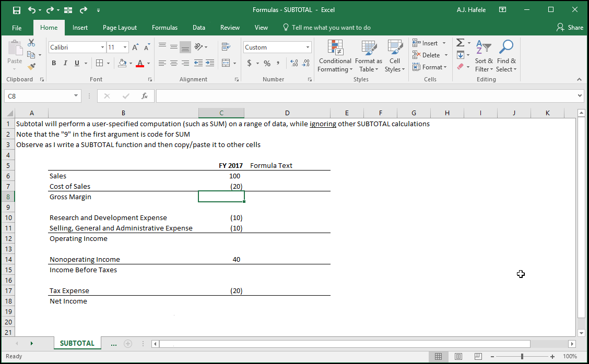Click the Fill down arrow icon
This screenshot has height=364, width=589.
pos(461,55)
